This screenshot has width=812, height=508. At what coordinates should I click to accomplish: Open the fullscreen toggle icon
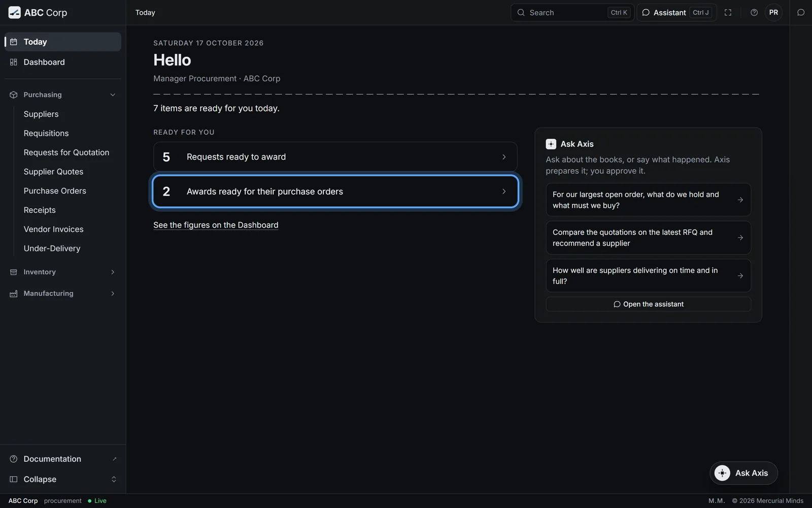point(728,13)
